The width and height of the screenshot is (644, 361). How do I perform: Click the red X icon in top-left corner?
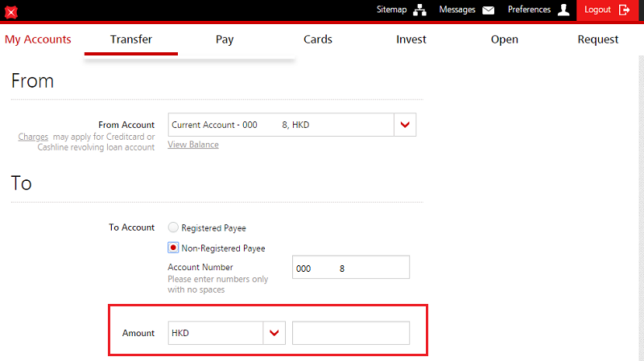[x=11, y=12]
